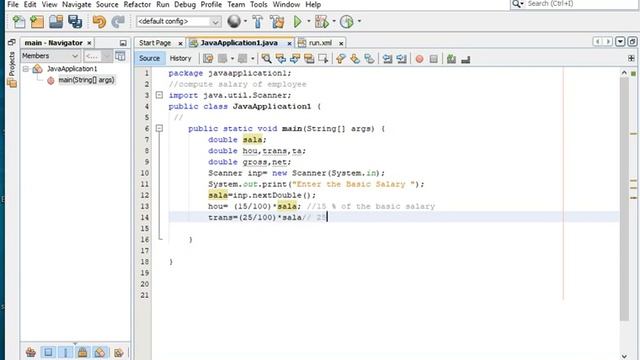Image resolution: width=640 pixels, height=360 pixels.
Task: Click Find Next Occurrence icon
Action: 295,59
